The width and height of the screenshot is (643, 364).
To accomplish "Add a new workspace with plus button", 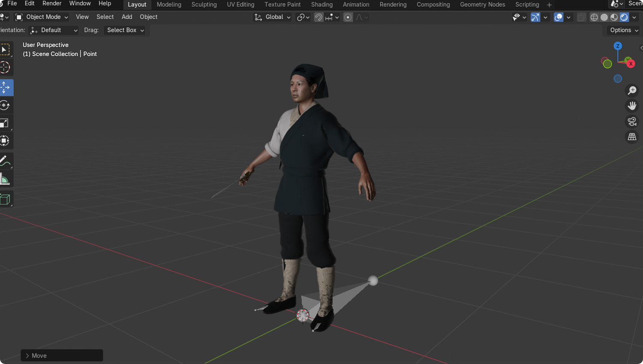I will coord(549,5).
